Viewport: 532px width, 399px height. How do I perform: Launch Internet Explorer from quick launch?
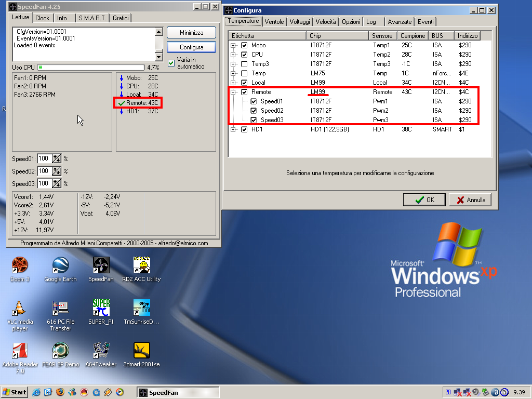[36, 392]
